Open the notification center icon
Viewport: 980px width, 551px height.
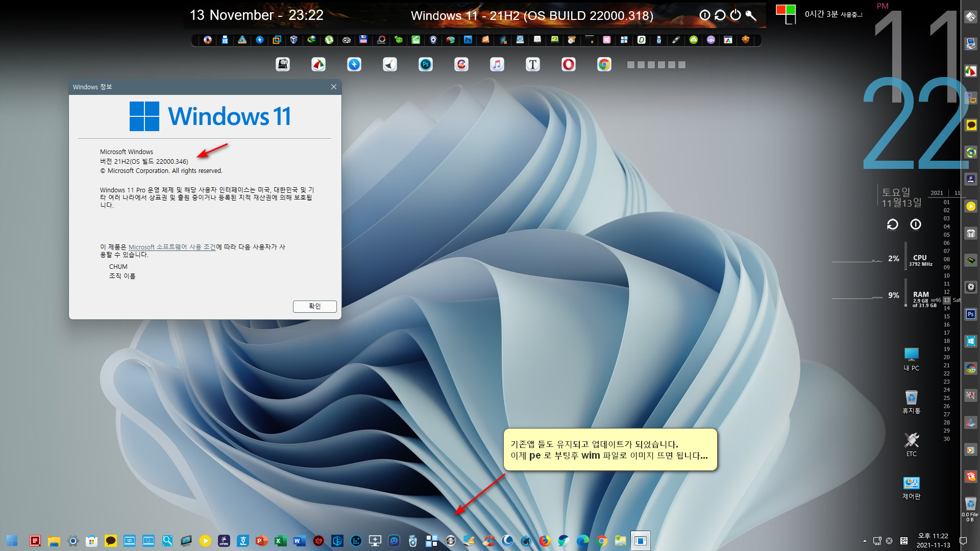963,541
